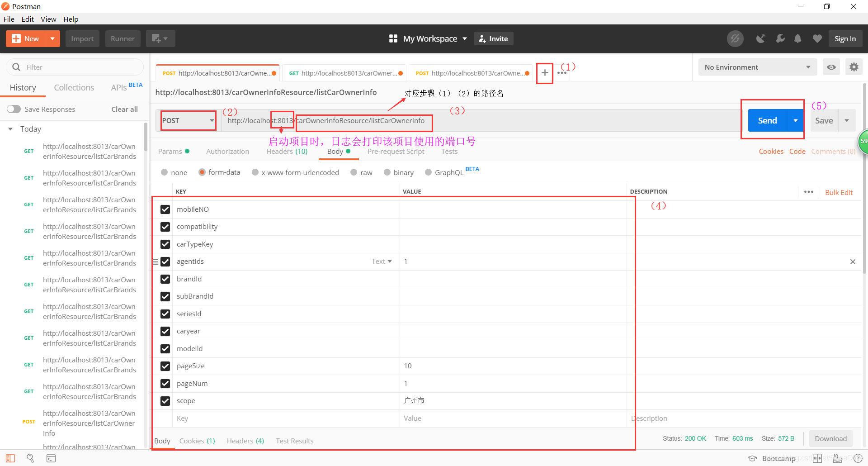Viewport: 868px width, 466px height.
Task: Click the New plus icon button
Action: 26,39
